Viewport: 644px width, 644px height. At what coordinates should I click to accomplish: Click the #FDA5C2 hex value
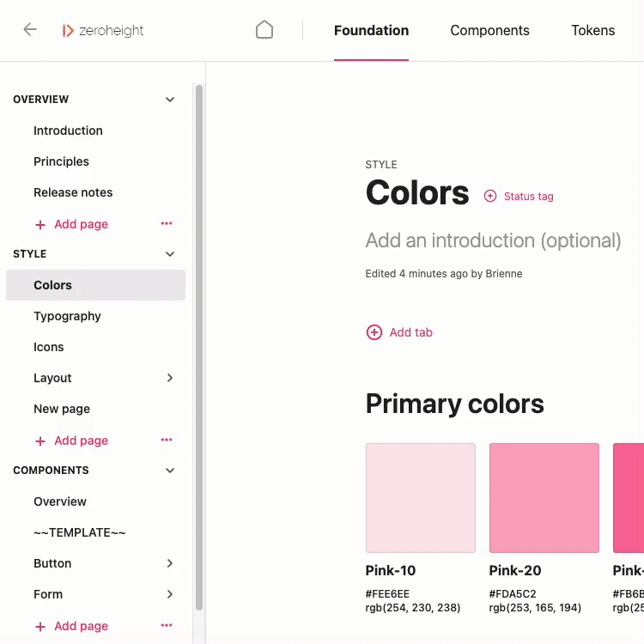(513, 594)
